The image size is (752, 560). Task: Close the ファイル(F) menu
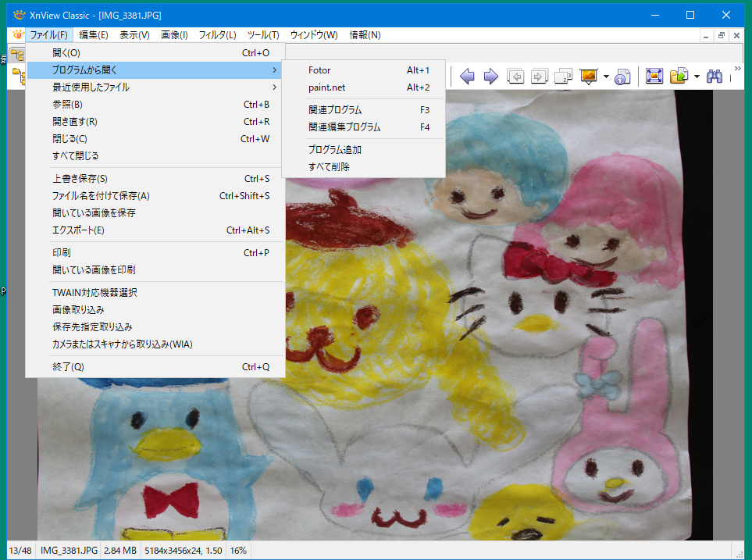pyautogui.click(x=49, y=35)
